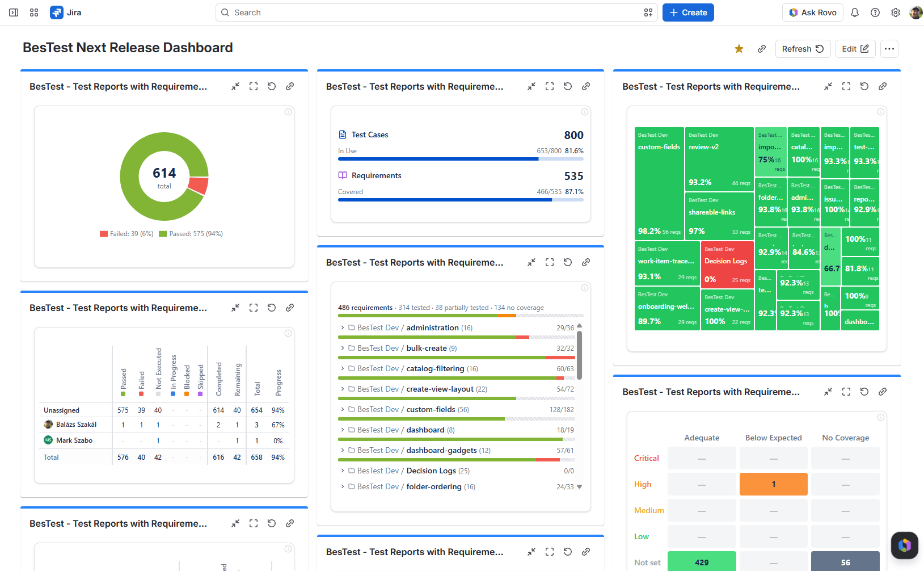This screenshot has width=924, height=571.
Task: Copy link of the Test Cases summary gadget
Action: coord(586,86)
